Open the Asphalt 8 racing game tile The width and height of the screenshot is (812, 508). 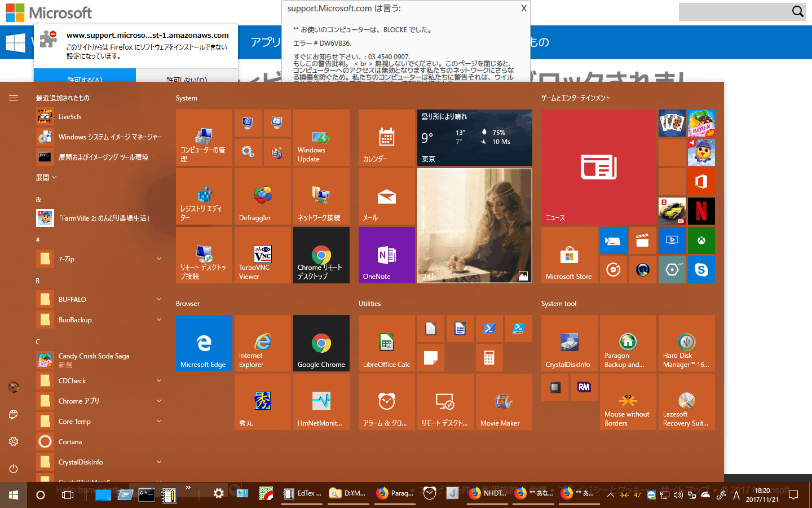[x=672, y=211]
